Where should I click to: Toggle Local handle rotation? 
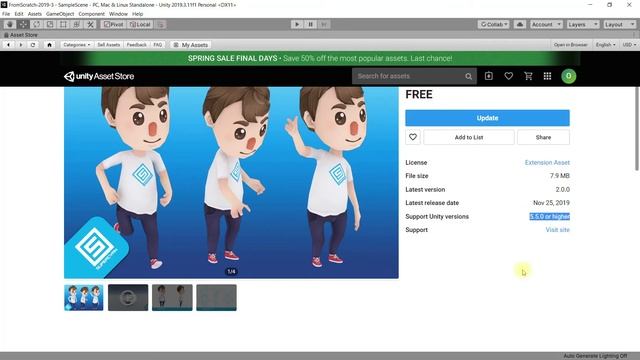(140, 24)
